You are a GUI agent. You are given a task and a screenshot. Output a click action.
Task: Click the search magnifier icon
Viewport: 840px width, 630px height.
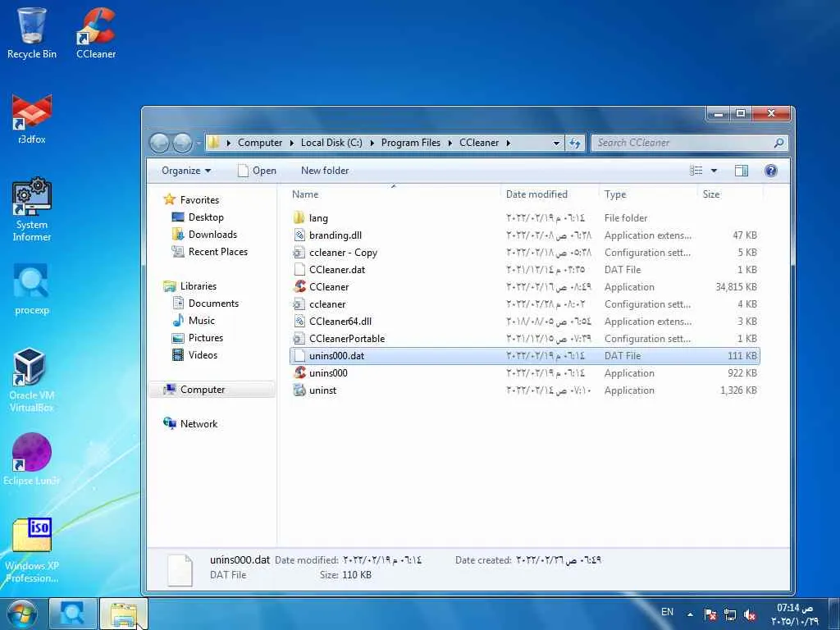(778, 143)
